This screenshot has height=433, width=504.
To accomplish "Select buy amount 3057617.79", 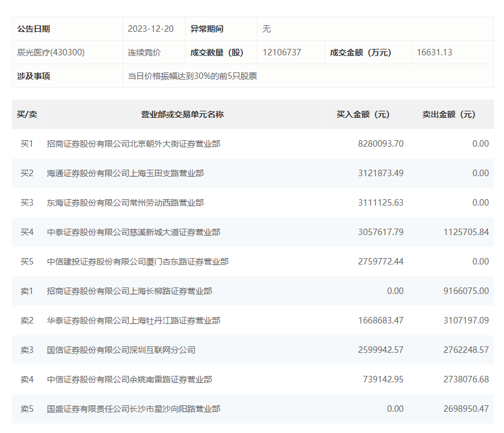I will (381, 232).
